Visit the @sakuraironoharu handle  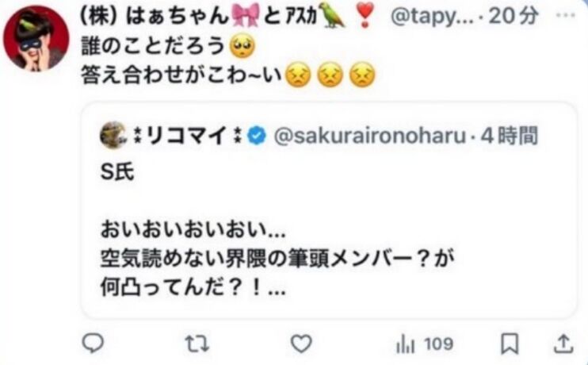[x=370, y=136]
